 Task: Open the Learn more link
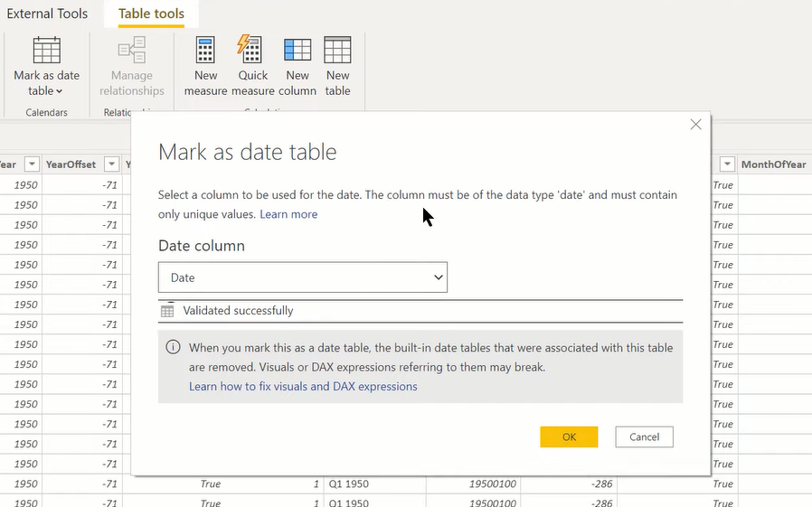pyautogui.click(x=288, y=214)
